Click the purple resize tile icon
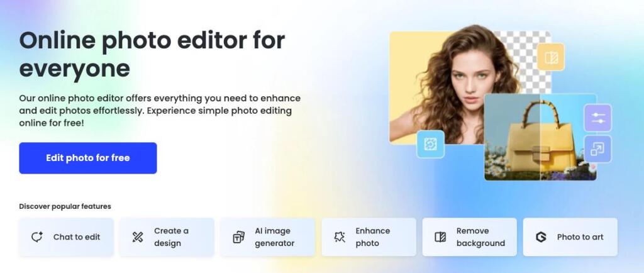The width and height of the screenshot is (644, 273). click(x=598, y=149)
